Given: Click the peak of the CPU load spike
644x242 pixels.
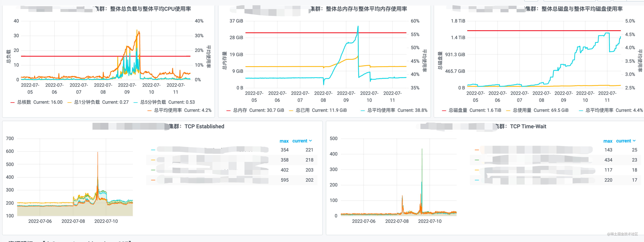Looking at the screenshot, I should (137, 30).
